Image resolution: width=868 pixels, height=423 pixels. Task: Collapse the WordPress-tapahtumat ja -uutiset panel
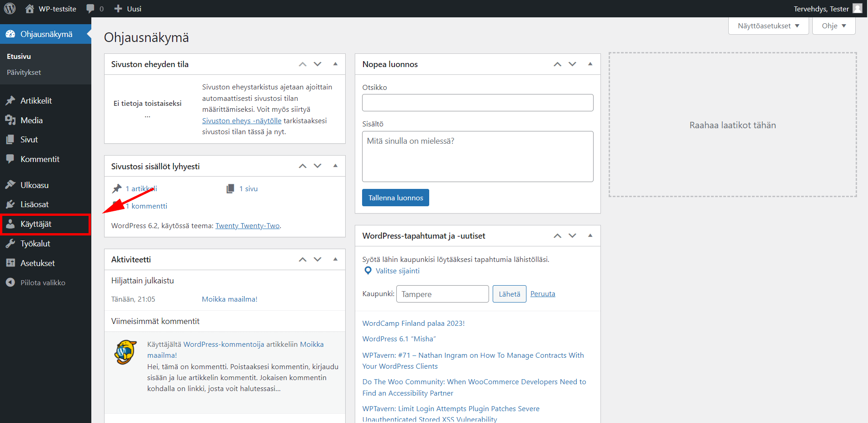click(590, 236)
